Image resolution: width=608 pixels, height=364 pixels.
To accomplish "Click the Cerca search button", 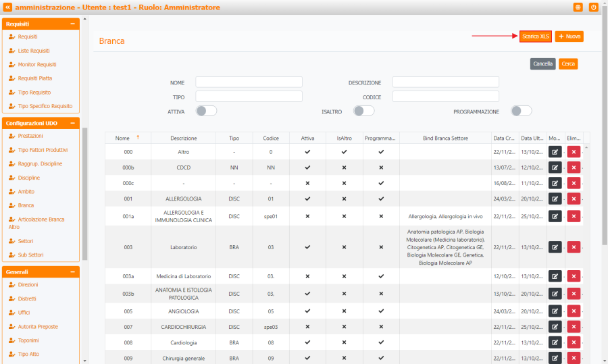I will (x=568, y=63).
